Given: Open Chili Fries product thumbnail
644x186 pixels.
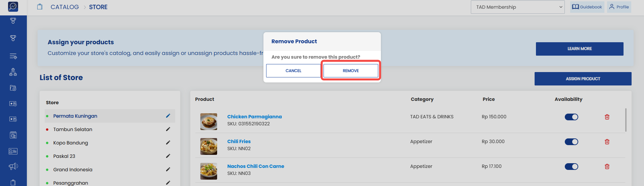Looking at the screenshot, I should [209, 146].
